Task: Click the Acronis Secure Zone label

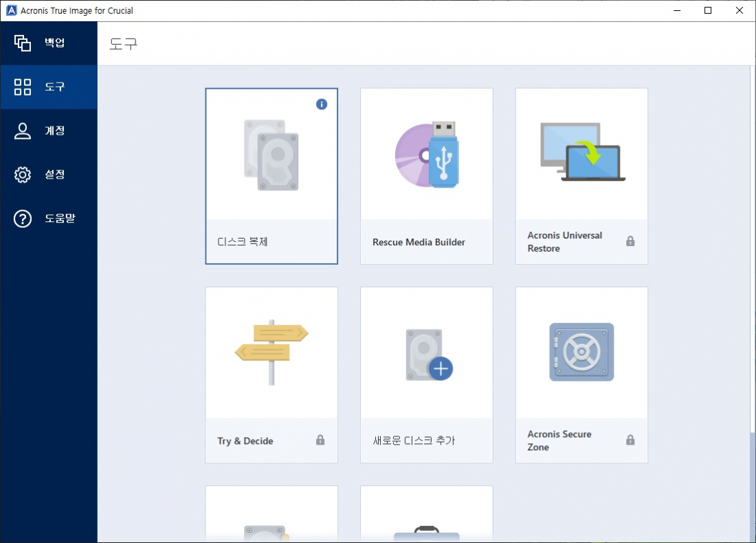Action: click(x=559, y=441)
